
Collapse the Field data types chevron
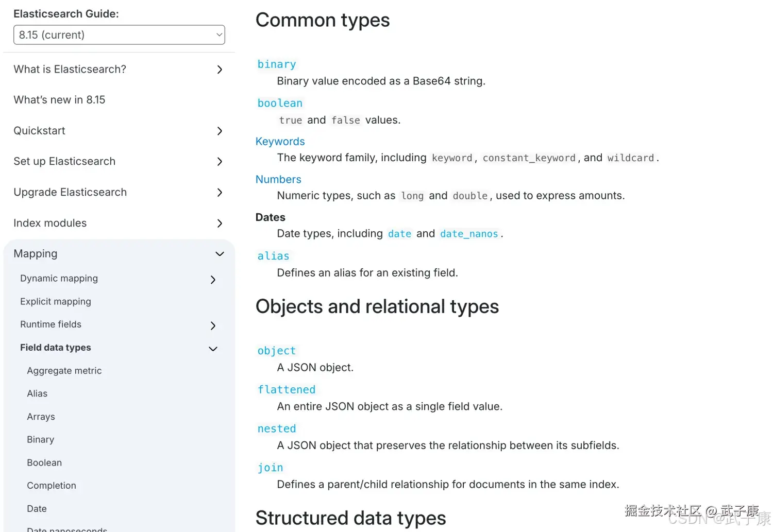click(x=213, y=349)
